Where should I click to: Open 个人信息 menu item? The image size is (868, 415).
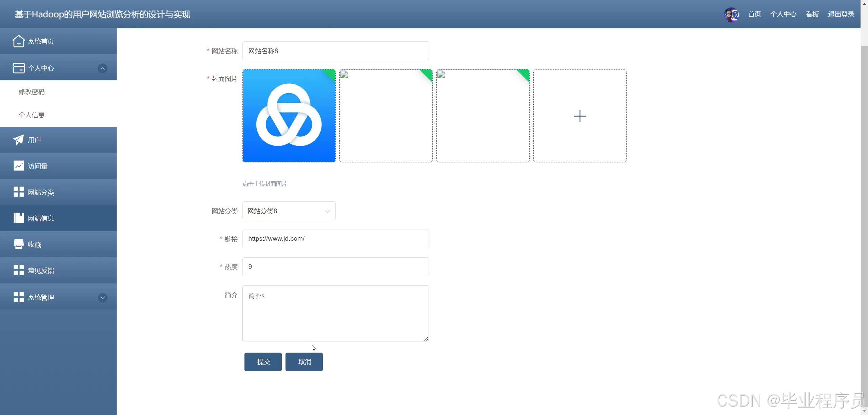32,115
